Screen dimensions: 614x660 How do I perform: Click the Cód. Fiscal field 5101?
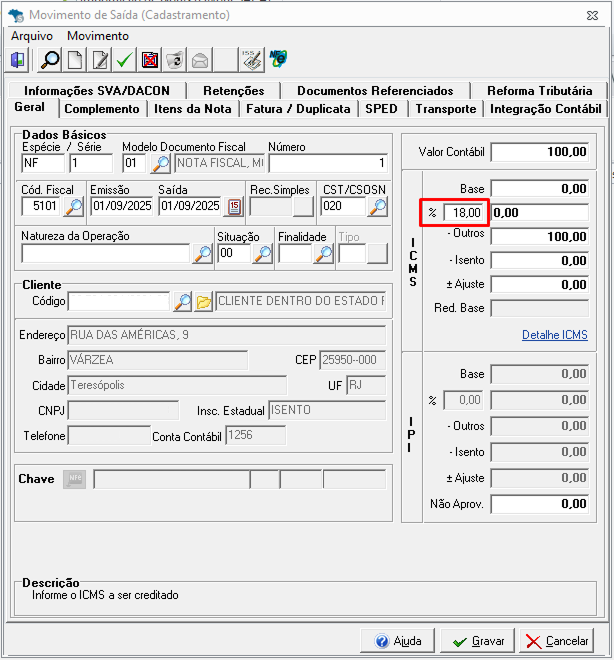pyautogui.click(x=40, y=206)
